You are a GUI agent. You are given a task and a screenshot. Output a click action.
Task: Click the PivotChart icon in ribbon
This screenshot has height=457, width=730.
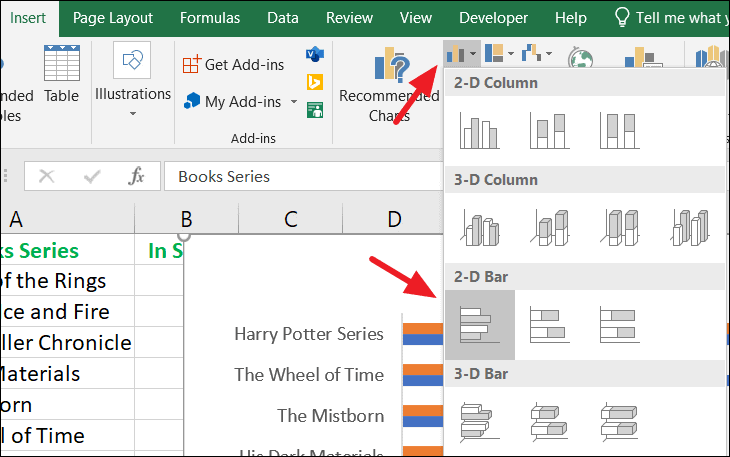point(642,57)
